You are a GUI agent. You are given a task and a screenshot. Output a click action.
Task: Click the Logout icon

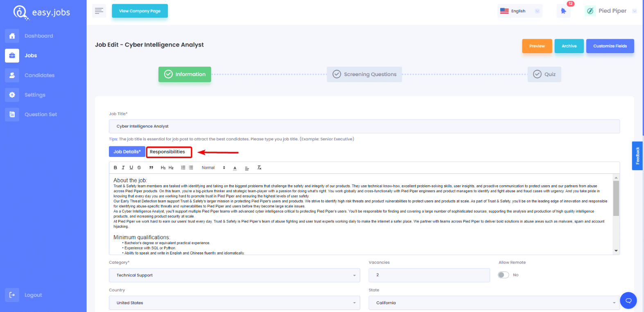12,295
